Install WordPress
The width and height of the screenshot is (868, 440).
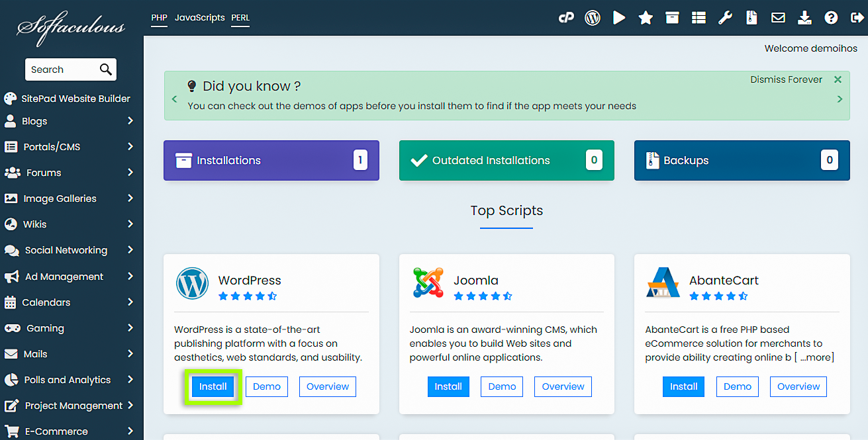click(x=213, y=386)
